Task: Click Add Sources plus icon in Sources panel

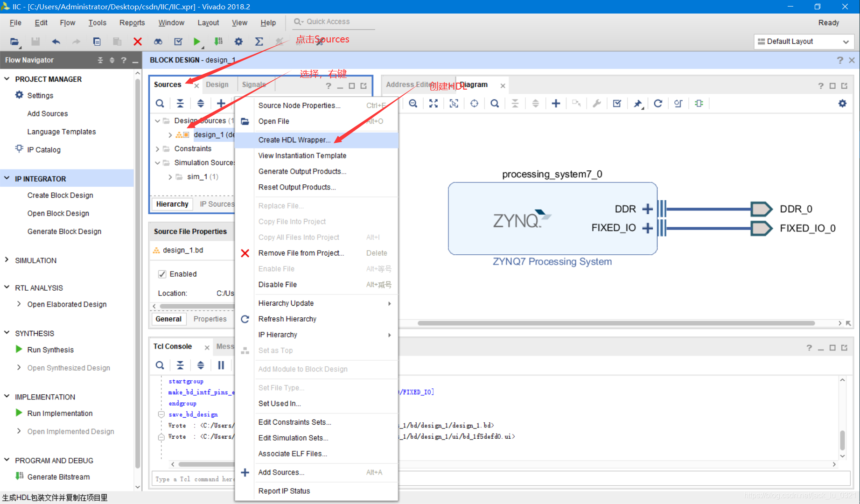Action: pyautogui.click(x=221, y=104)
